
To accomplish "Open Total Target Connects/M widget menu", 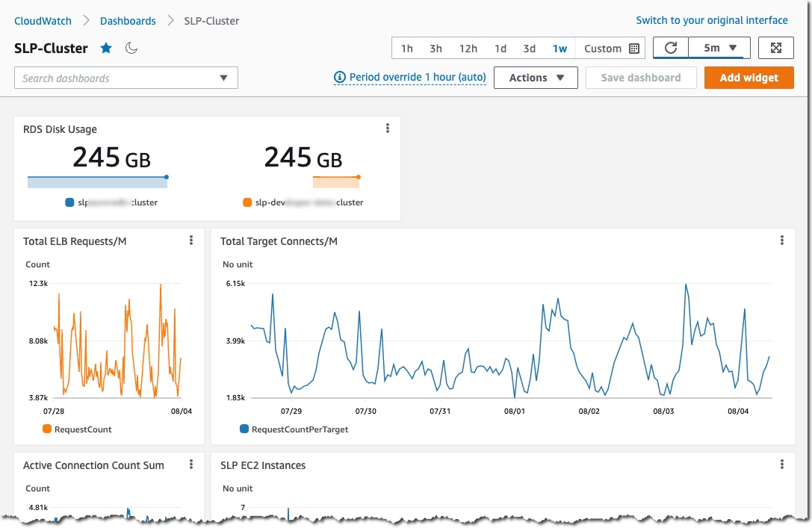I will pyautogui.click(x=782, y=240).
